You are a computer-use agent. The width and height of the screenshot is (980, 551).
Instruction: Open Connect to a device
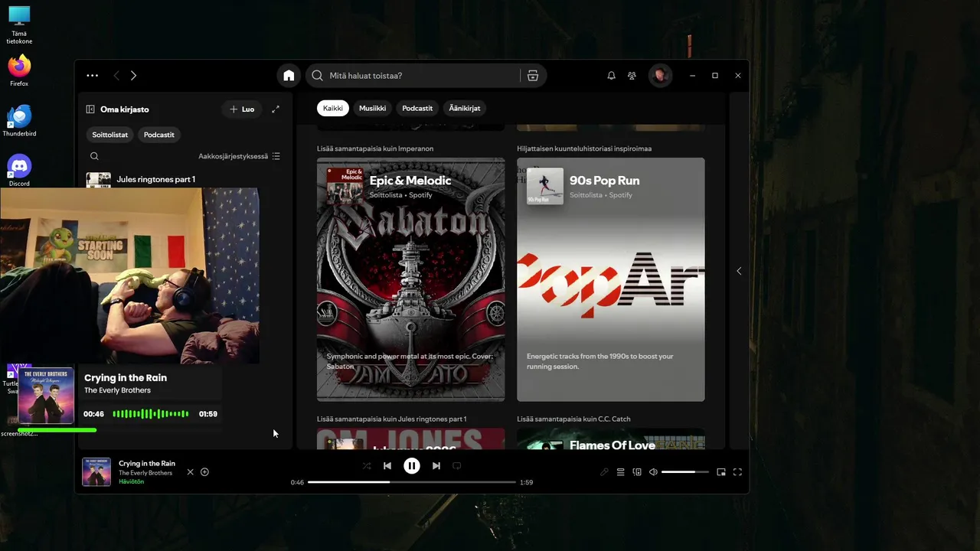(637, 472)
